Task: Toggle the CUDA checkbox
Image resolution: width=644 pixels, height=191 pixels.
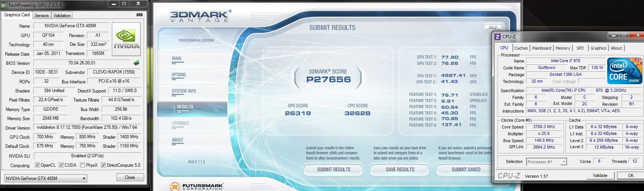Action: (61, 165)
